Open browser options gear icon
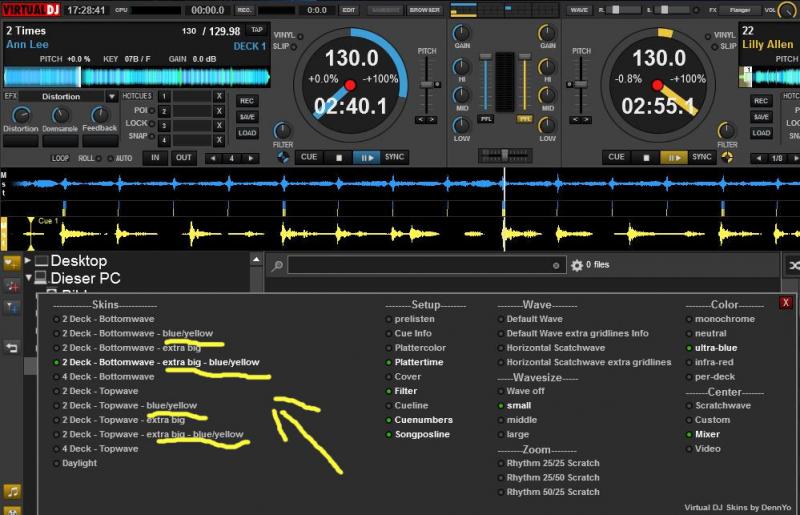Viewport: 800px width, 515px height. pyautogui.click(x=577, y=265)
